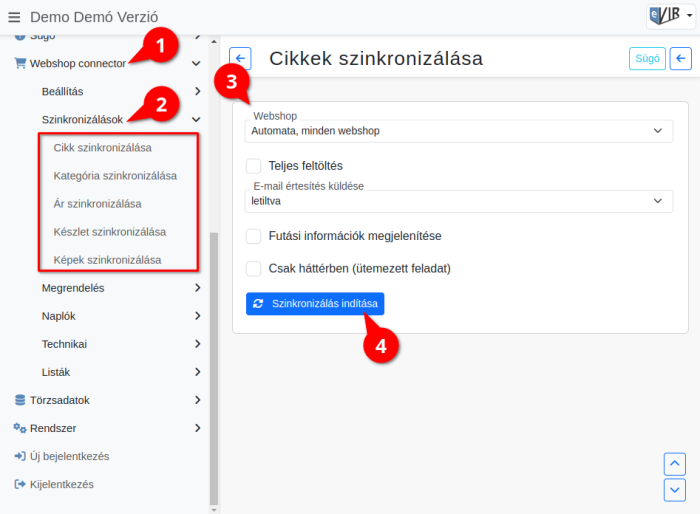
Task: Click the Törzsadatok database icon
Action: click(x=20, y=400)
